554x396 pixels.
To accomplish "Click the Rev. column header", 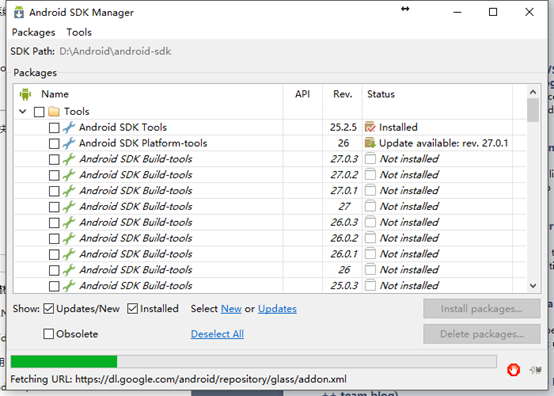I will (x=342, y=94).
